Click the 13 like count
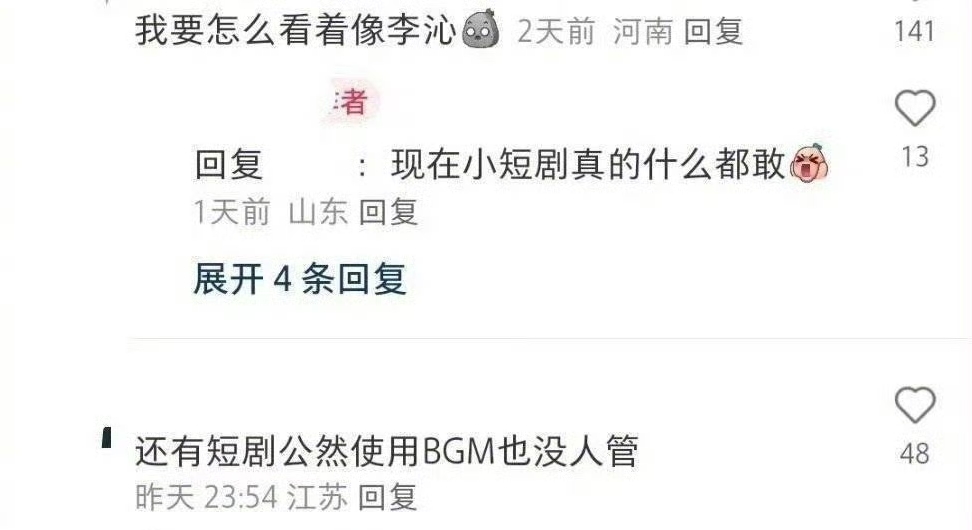 915,157
